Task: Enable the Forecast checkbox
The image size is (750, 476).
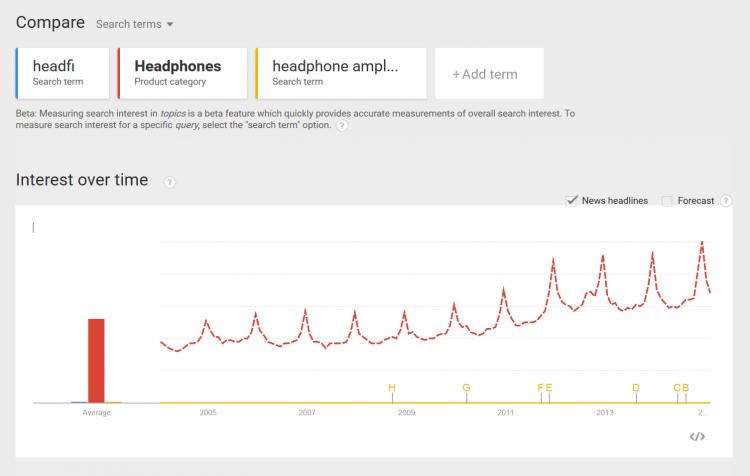Action: coord(667,201)
